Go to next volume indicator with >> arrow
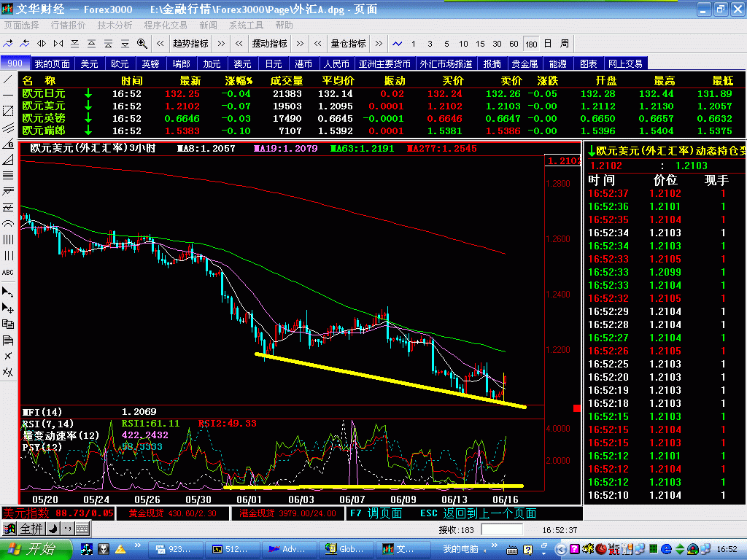This screenshot has width=747, height=560. (x=379, y=44)
